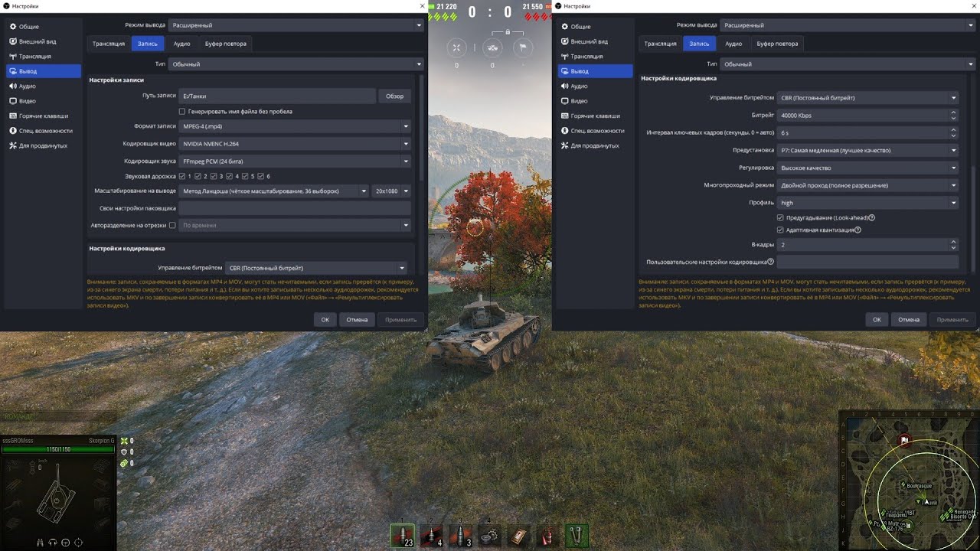
Task: Switch to Аудио tab in left window
Action: click(x=181, y=44)
